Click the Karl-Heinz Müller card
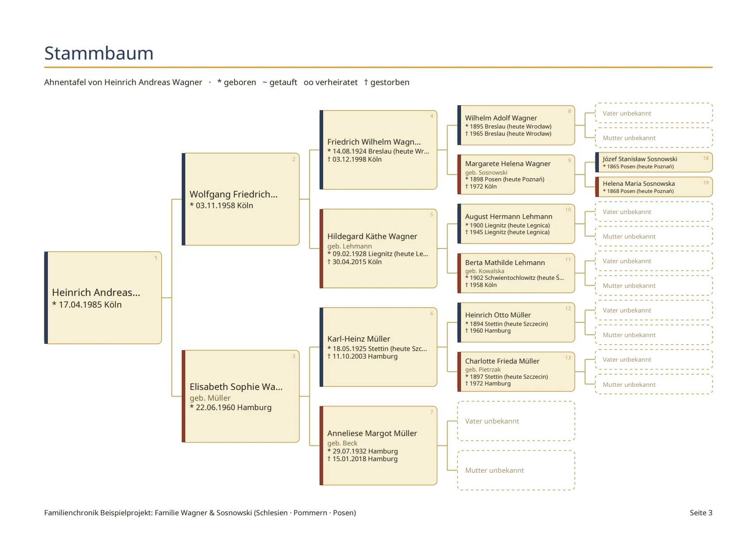Image resolution: width=756 pixels, height=535 pixels. pyautogui.click(x=378, y=347)
